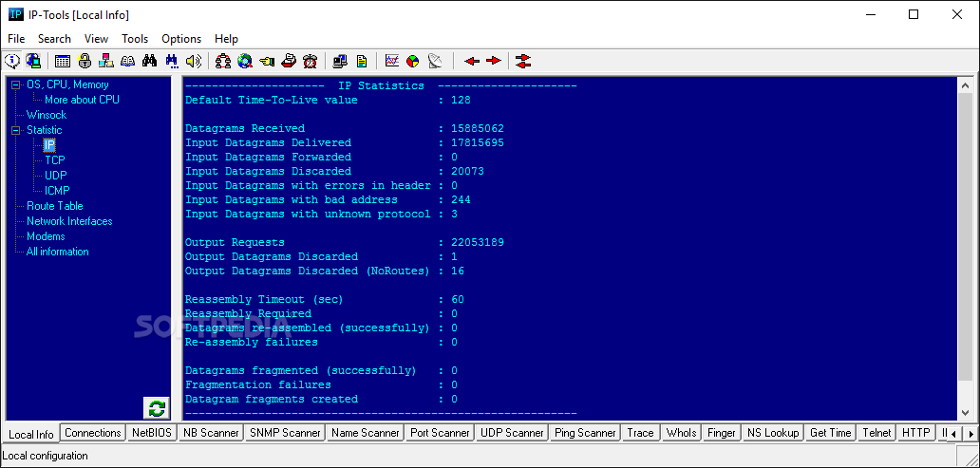Select the Local Info tab
This screenshot has width=980, height=468.
click(x=31, y=434)
